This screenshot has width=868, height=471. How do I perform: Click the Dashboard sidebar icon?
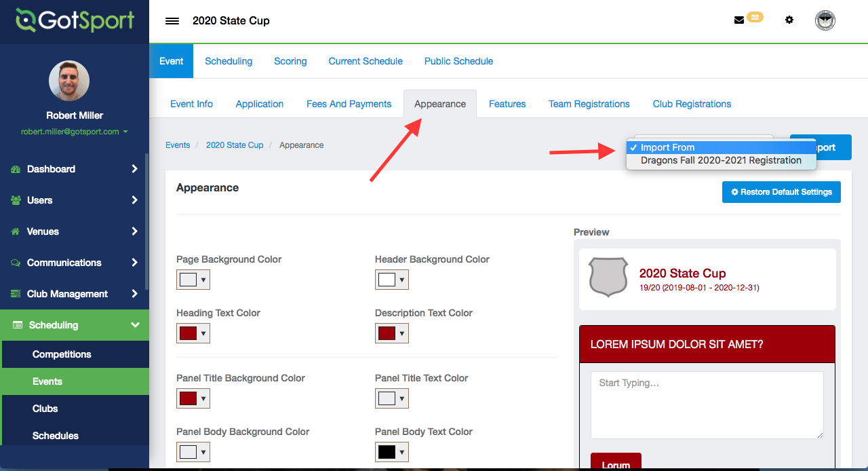[16, 169]
